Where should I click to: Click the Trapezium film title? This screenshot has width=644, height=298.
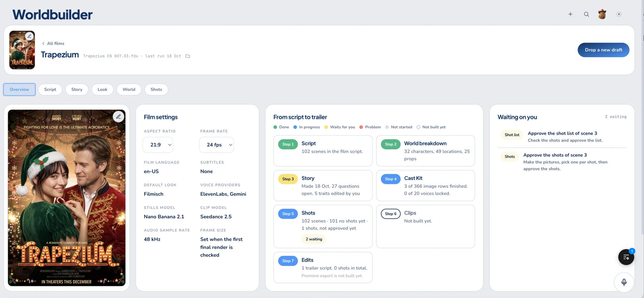click(x=60, y=55)
